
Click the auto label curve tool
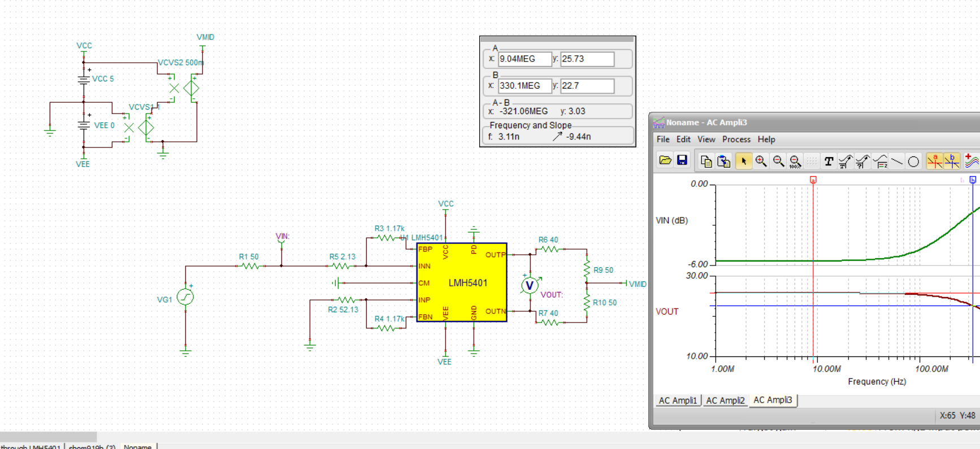tap(845, 162)
